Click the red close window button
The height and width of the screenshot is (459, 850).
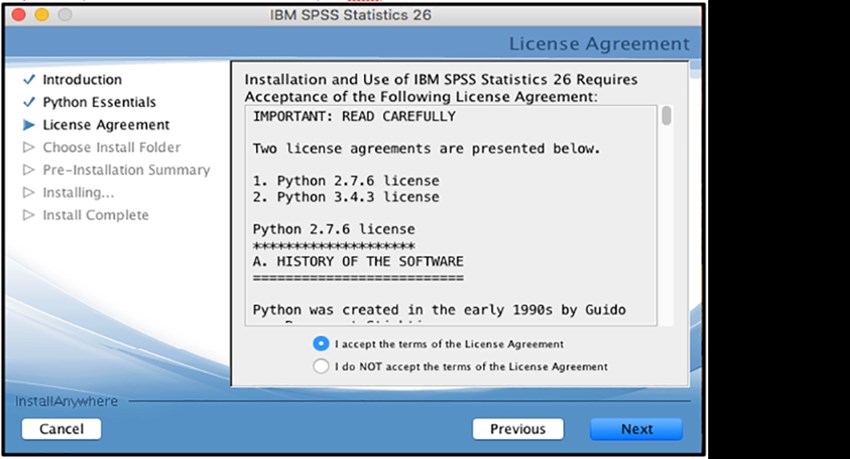tap(18, 15)
